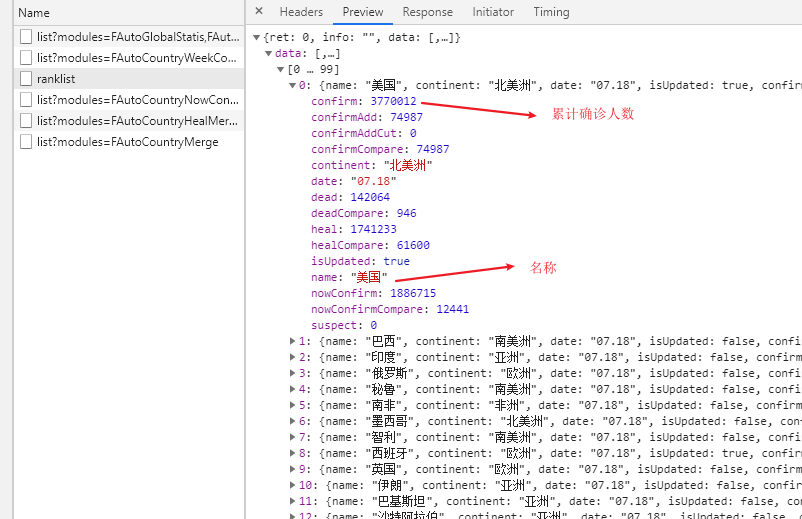Click the isUpdated: true property line

[x=361, y=261]
